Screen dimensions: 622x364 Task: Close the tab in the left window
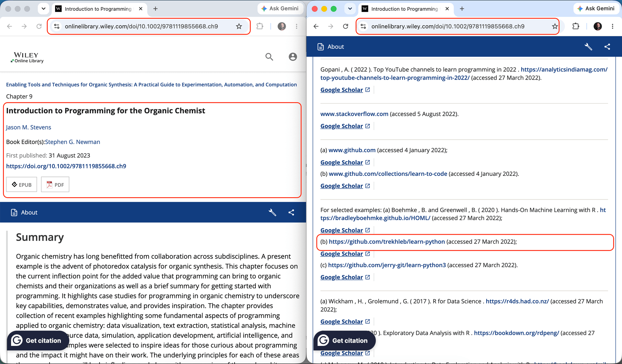141,9
